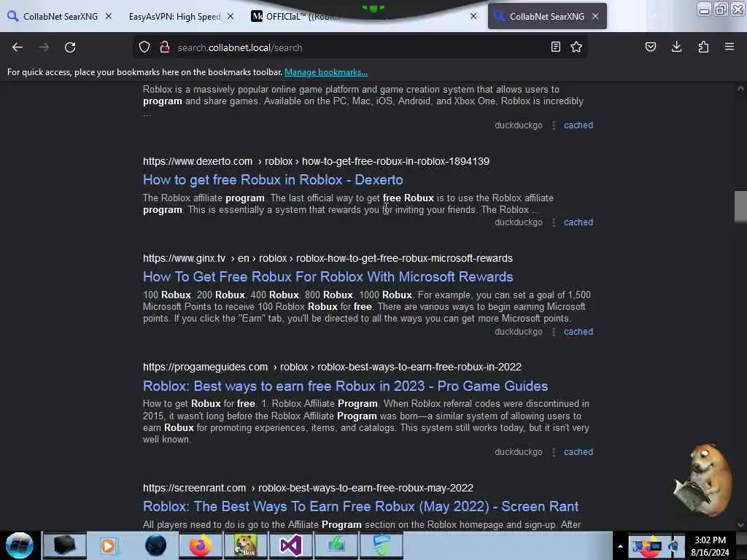Open the Manage bookmarks link

click(x=326, y=72)
